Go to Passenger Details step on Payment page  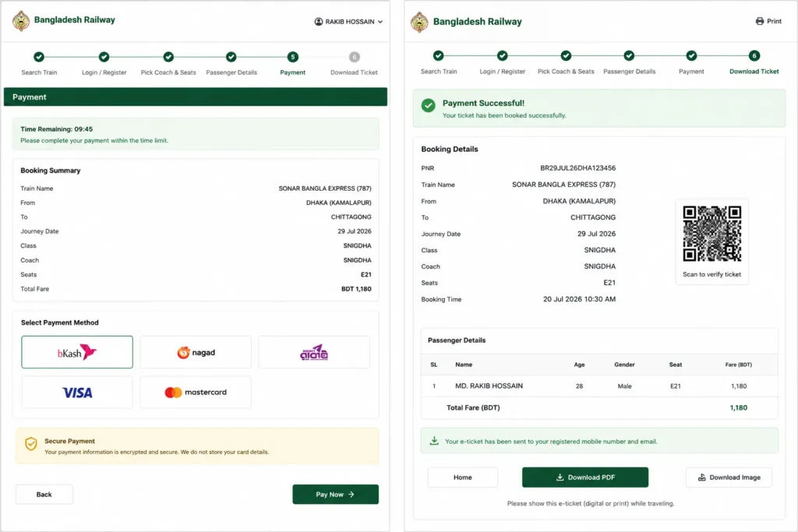coord(231,63)
